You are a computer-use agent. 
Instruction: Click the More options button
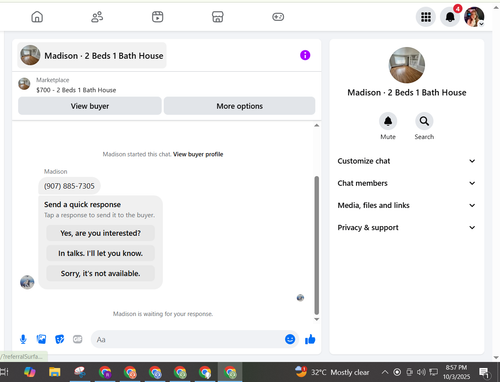click(239, 106)
